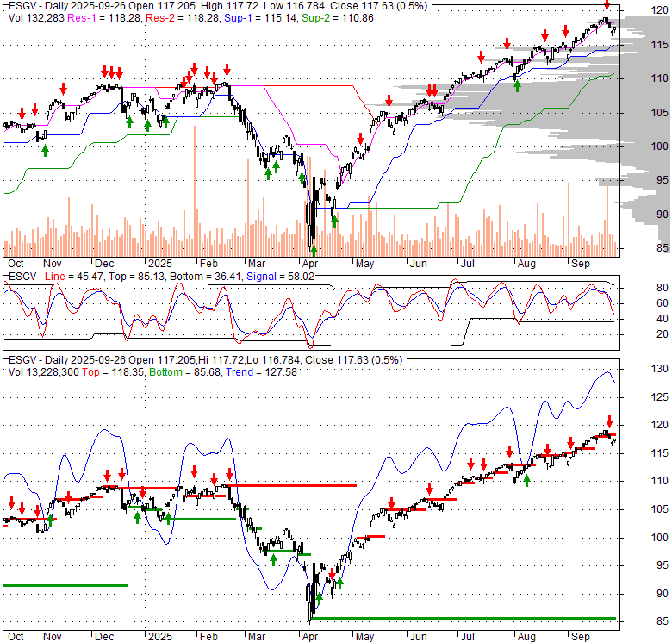The width and height of the screenshot is (672, 642).
Task: Click the 20 oscillator axis label
Action: point(663,334)
